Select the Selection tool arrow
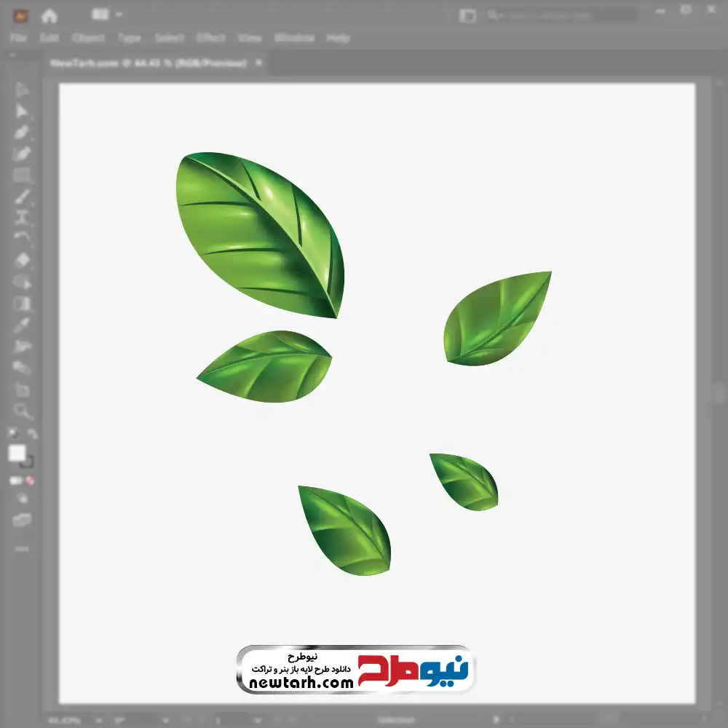Viewport: 728px width, 728px height. coord(22,90)
